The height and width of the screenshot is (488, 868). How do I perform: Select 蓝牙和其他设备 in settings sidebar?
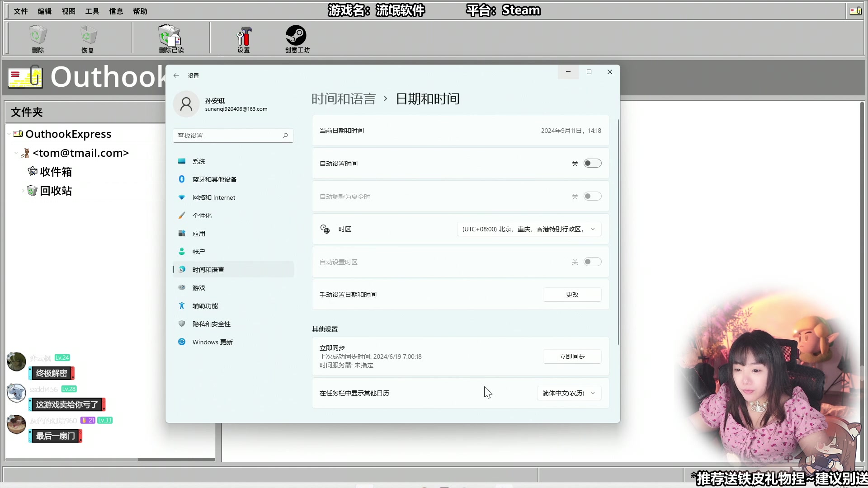coord(214,179)
